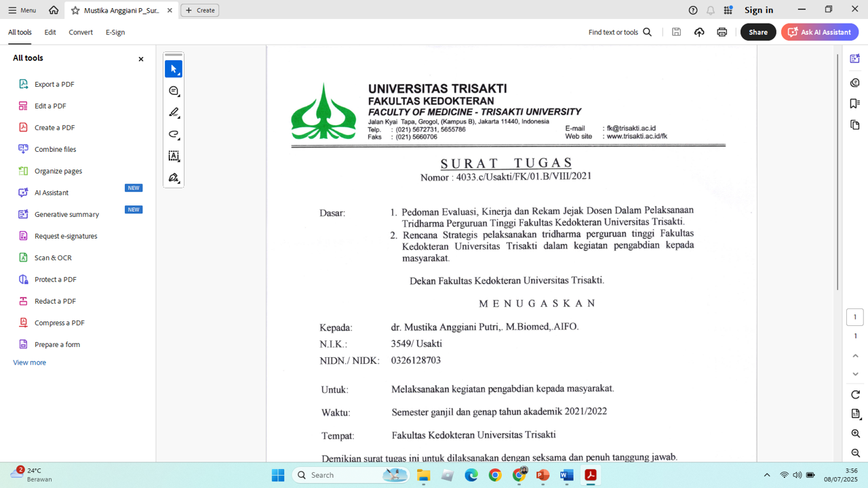Viewport: 868px width, 488px height.
Task: Click the Share button
Action: click(758, 32)
